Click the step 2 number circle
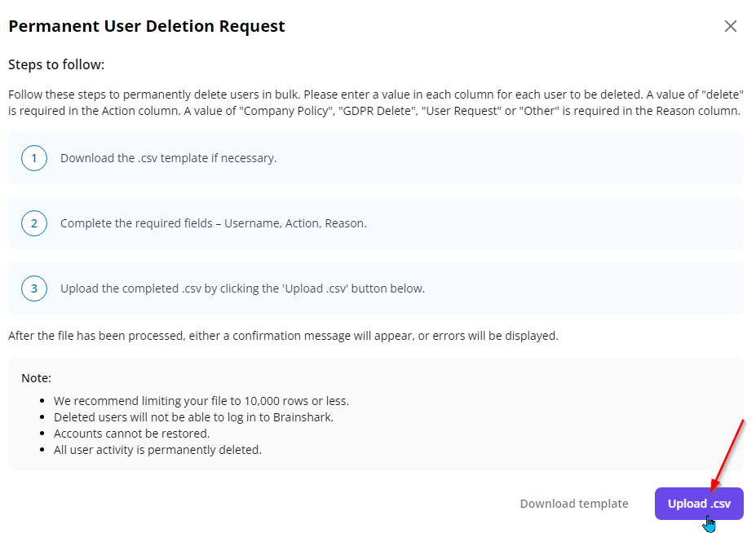 pos(34,222)
